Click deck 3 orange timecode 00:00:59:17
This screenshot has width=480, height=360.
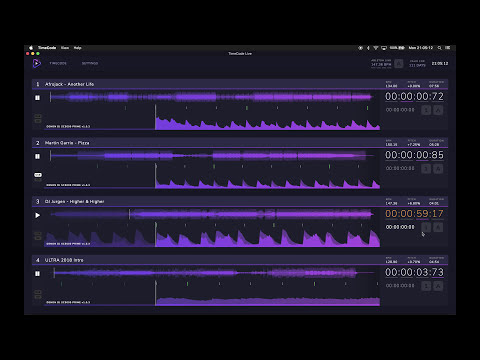(414, 214)
